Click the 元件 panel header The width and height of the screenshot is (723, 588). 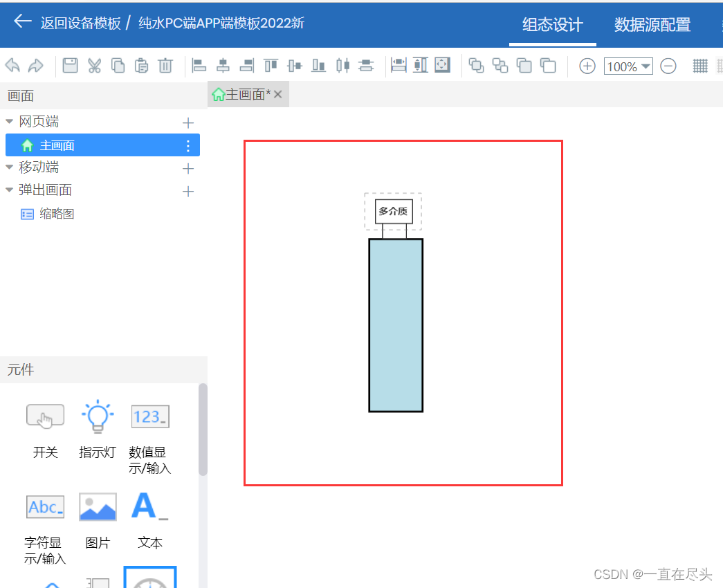coord(104,369)
